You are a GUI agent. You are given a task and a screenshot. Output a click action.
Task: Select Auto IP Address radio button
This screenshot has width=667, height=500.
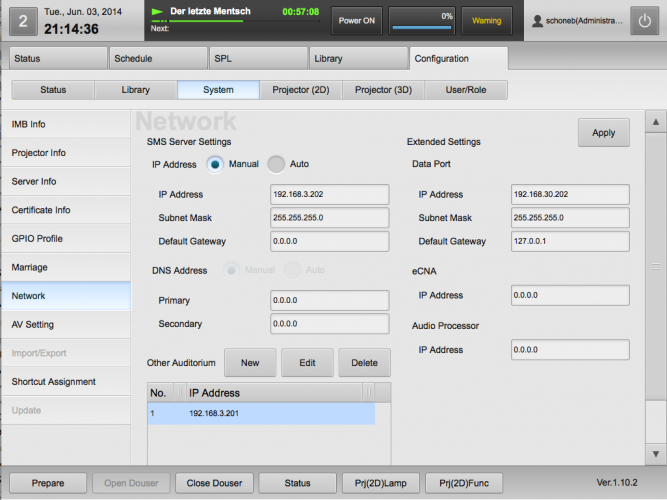click(276, 163)
